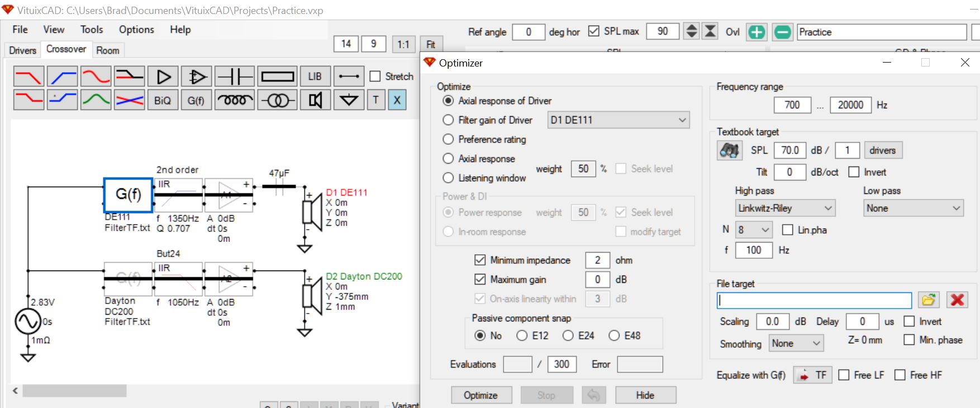Screen dimensions: 980x408
Task: Add a BiQ biquad block
Action: (x=163, y=100)
